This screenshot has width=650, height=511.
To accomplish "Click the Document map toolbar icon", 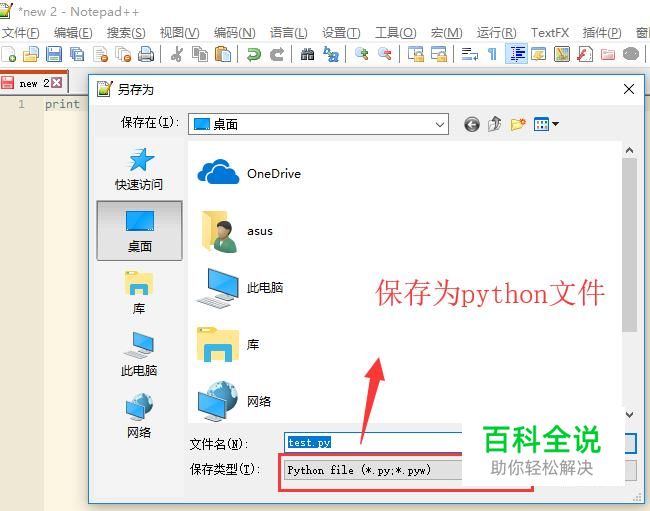I will click(562, 54).
